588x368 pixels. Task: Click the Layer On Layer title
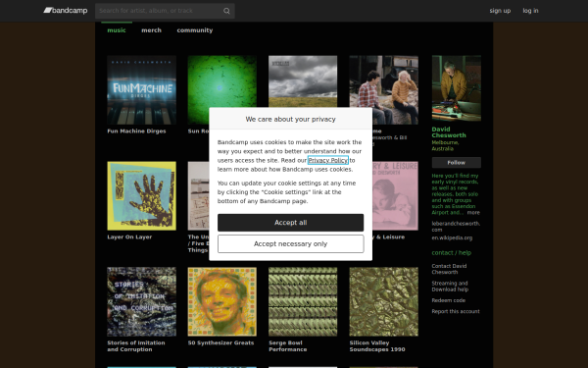pyautogui.click(x=129, y=237)
